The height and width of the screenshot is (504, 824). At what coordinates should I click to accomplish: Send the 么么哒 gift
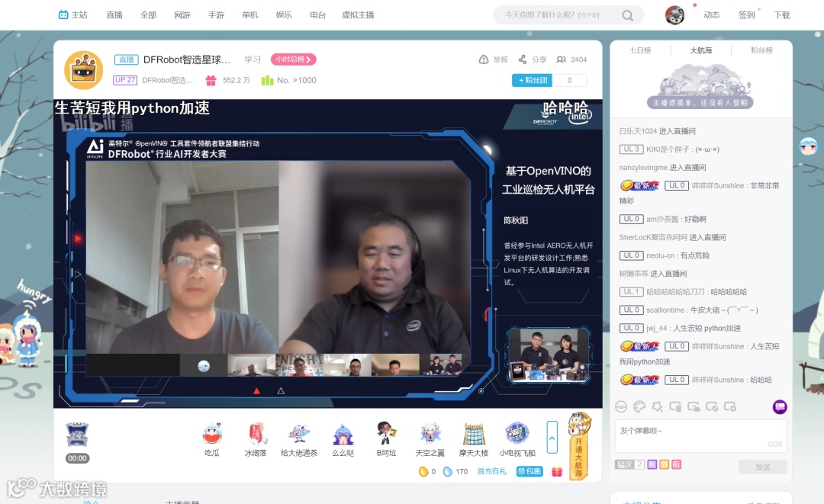(x=343, y=439)
